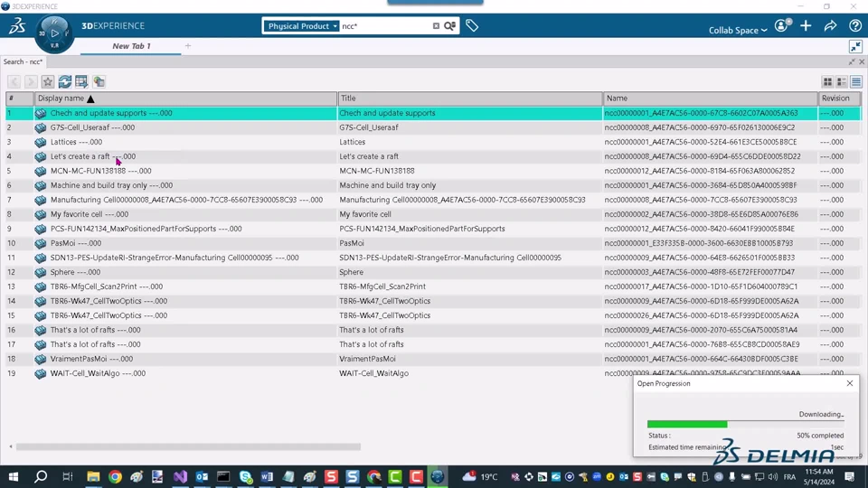The width and height of the screenshot is (868, 488).
Task: Click the back arrow in search toolbar
Action: [14, 82]
